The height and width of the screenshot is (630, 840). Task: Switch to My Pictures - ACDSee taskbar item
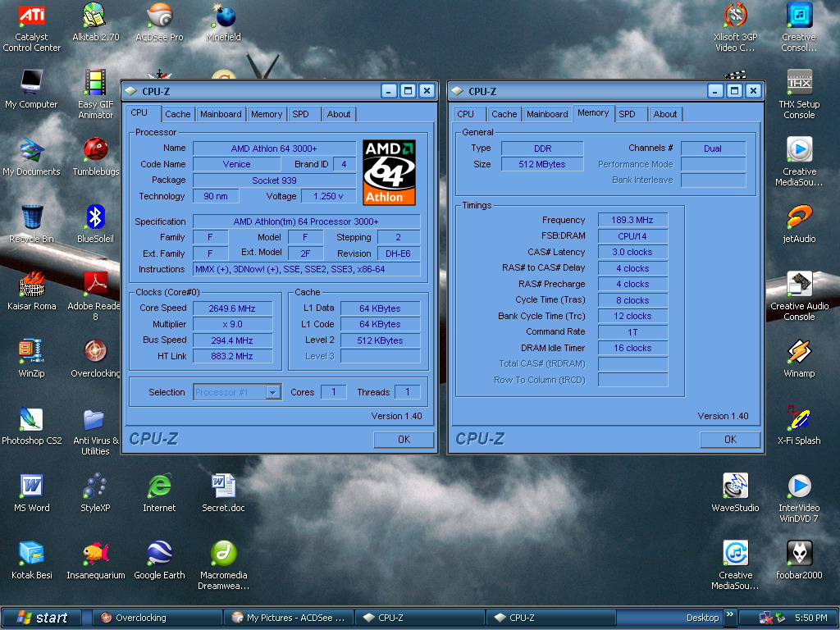(288, 618)
